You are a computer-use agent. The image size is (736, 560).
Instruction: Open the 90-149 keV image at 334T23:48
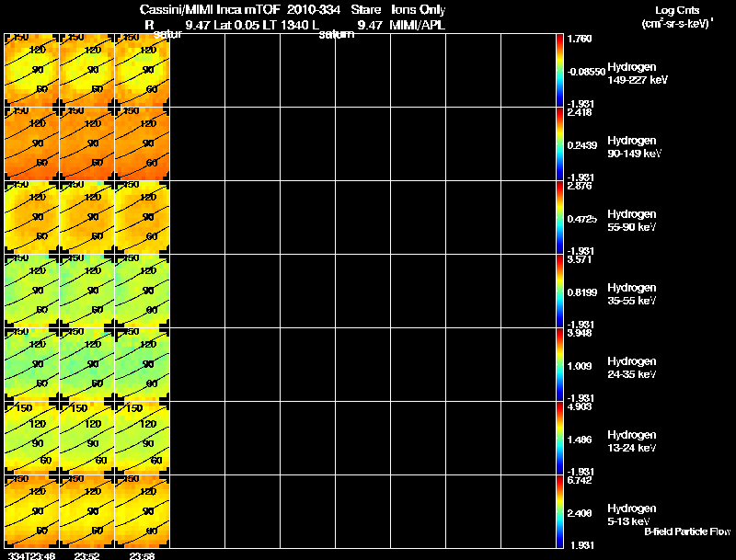[x=32, y=143]
